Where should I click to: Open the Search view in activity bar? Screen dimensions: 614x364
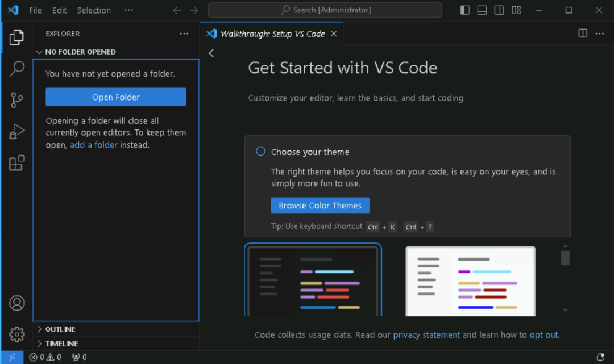point(16,68)
